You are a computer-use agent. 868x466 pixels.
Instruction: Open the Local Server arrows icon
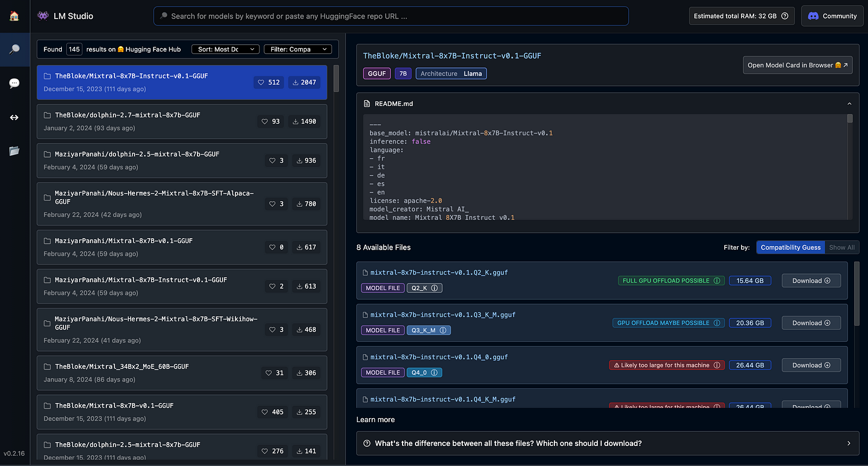pos(15,117)
